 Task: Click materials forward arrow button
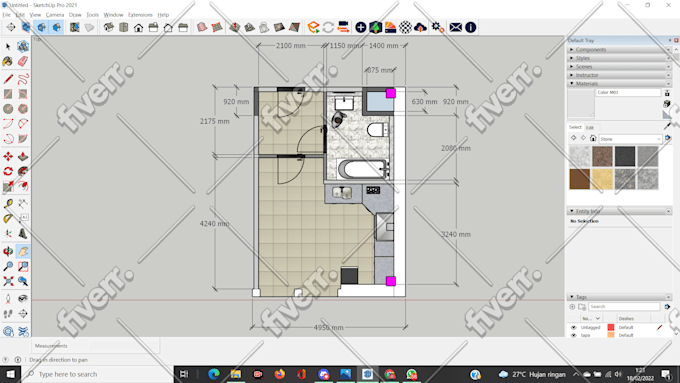583,138
